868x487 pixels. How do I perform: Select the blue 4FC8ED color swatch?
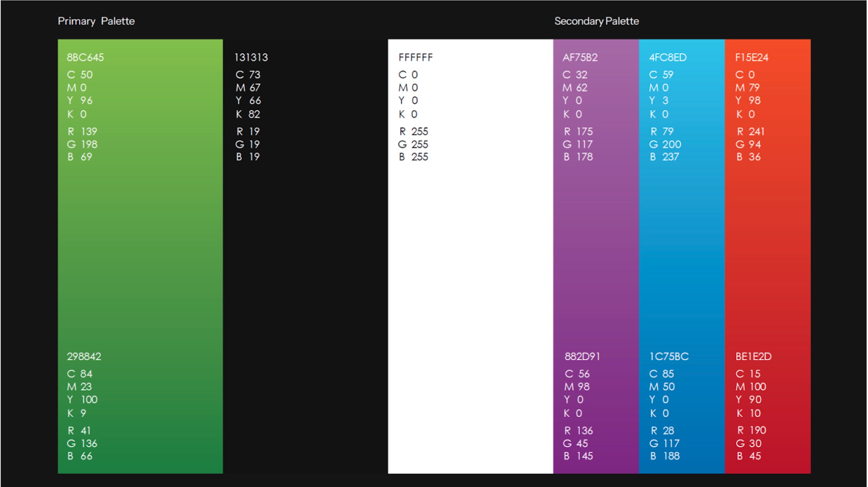[x=680, y=243]
